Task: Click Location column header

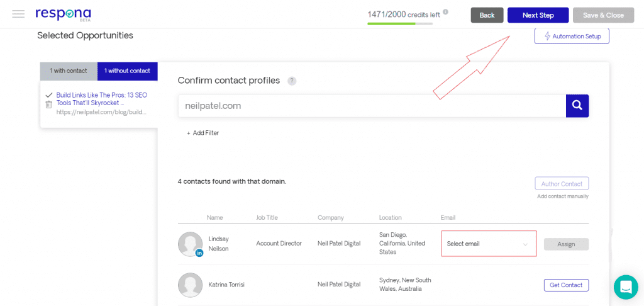Action: tap(390, 218)
